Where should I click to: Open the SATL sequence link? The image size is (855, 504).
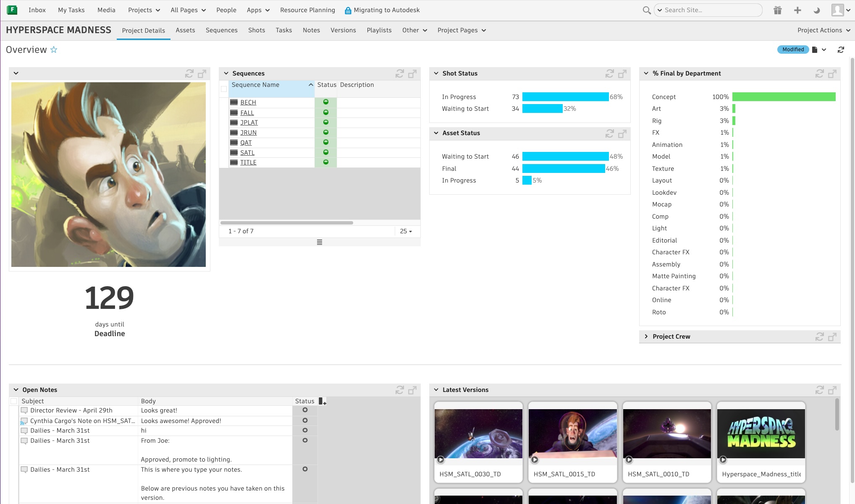pos(247,153)
